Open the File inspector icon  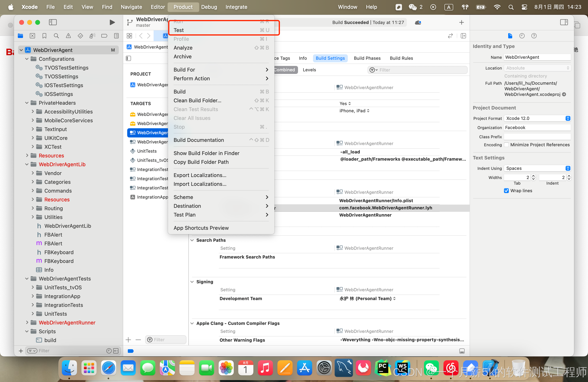pyautogui.click(x=510, y=36)
